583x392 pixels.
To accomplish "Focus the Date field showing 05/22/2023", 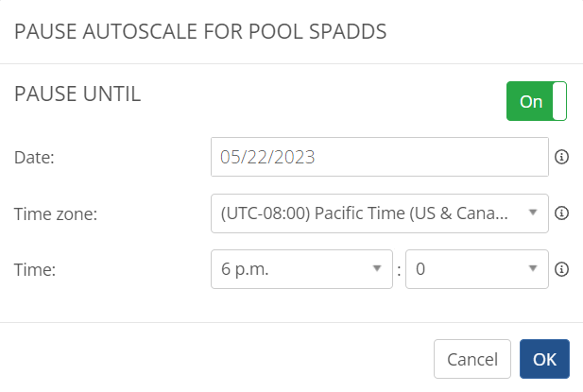I will point(379,157).
